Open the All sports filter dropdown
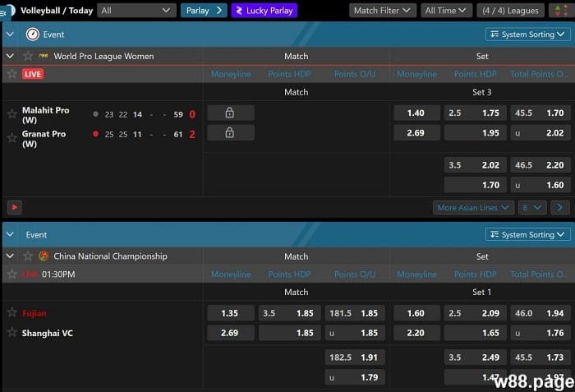 coord(136,11)
